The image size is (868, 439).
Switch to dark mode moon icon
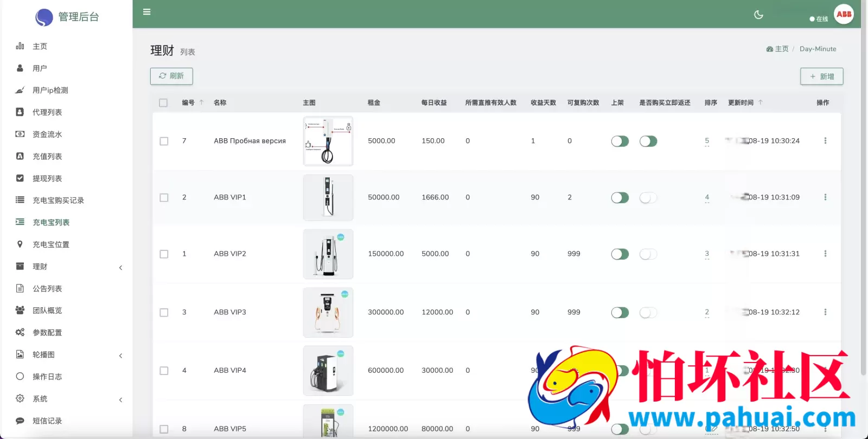point(758,15)
